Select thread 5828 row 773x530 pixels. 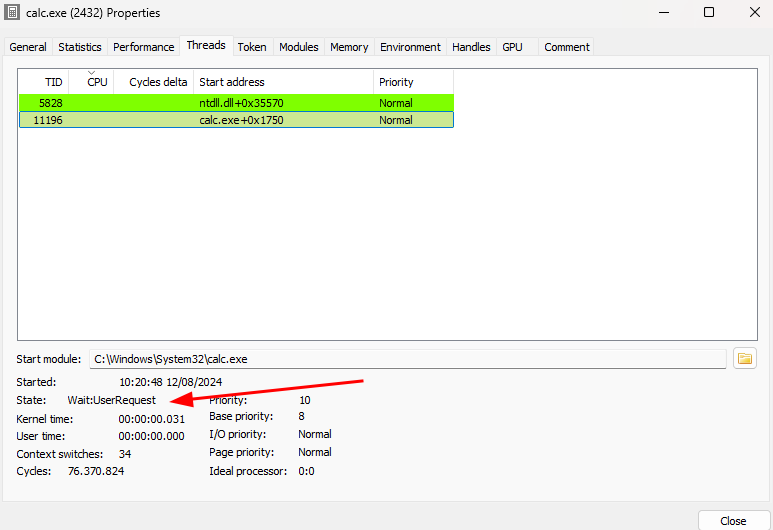(236, 103)
